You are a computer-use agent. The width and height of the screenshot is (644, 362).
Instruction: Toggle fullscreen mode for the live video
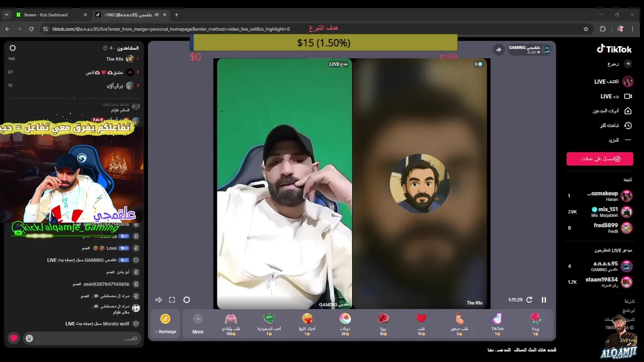point(172,300)
